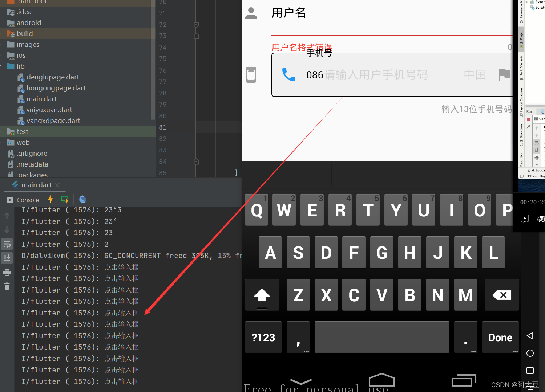Viewport: 545px width, 392px height.
Task: Click the phone device icon beside 手机号
Action: tap(251, 75)
